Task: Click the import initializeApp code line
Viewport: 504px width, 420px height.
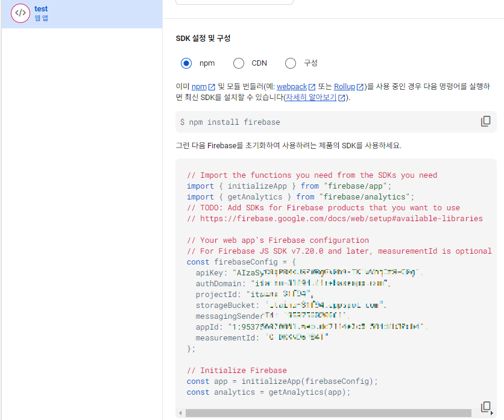Action: (289, 186)
